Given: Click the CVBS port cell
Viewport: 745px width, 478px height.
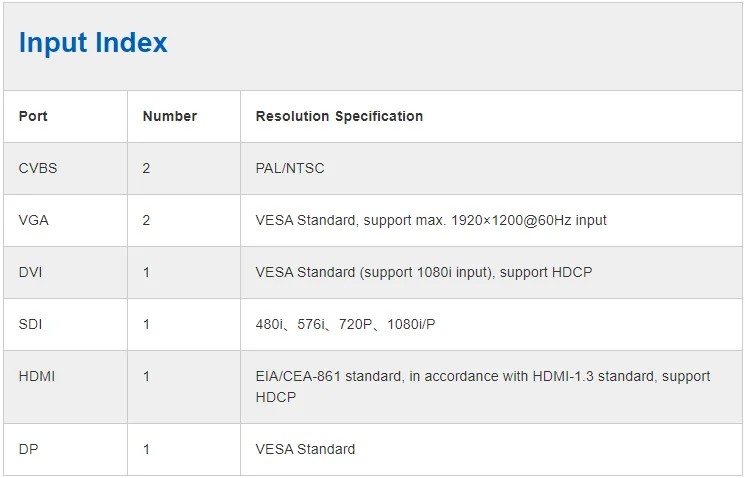Looking at the screenshot, I should click(38, 168).
